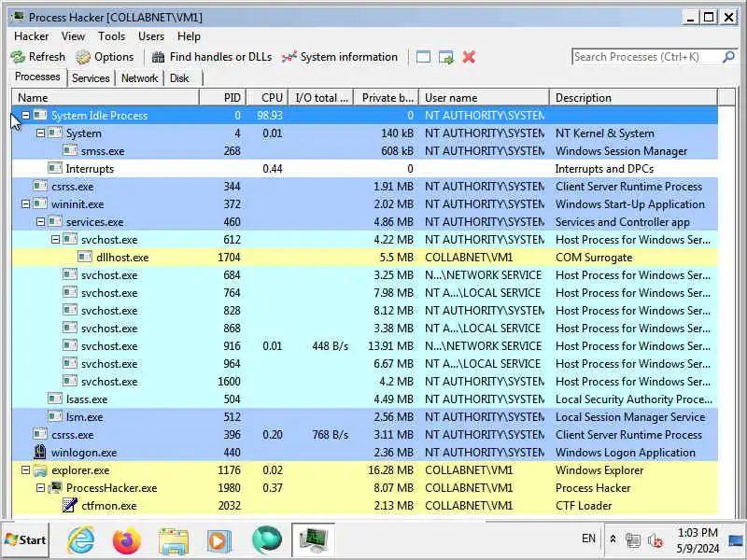
Task: Select the csrss.exe PID 396 row
Action: 364,434
